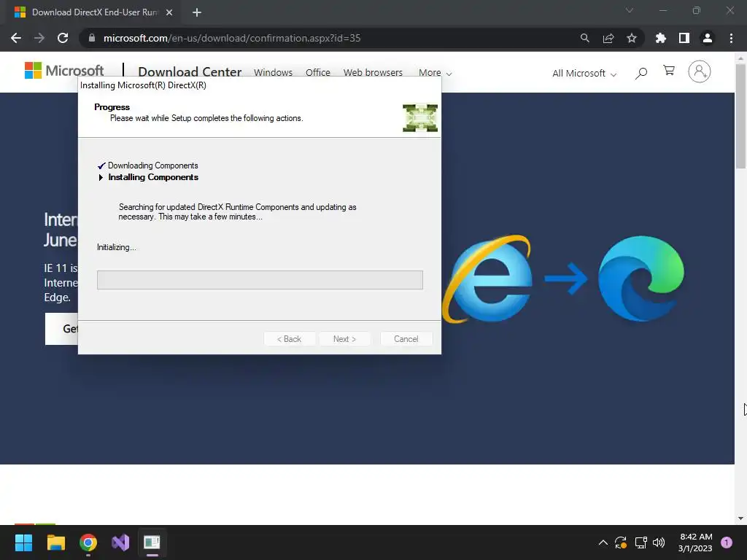Screen dimensions: 747x560
Task: Click the Cancel button in DirectX installer
Action: (406, 339)
